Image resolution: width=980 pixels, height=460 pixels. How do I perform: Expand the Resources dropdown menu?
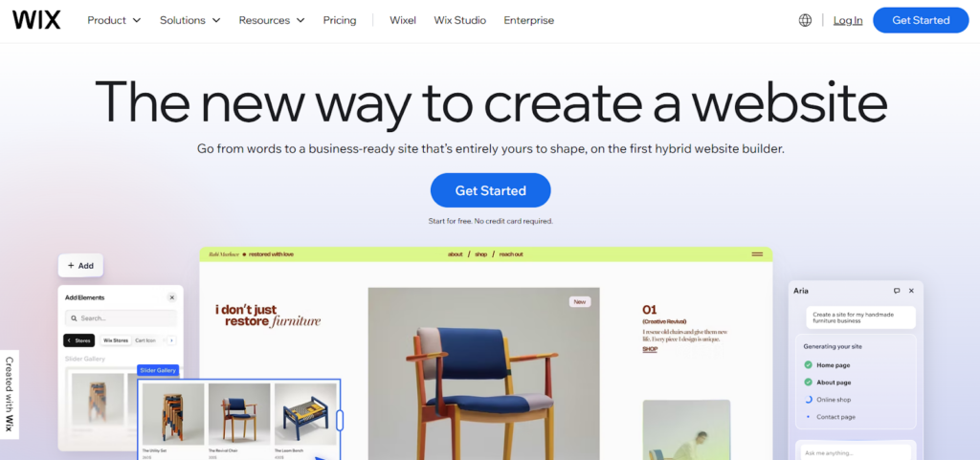(272, 20)
